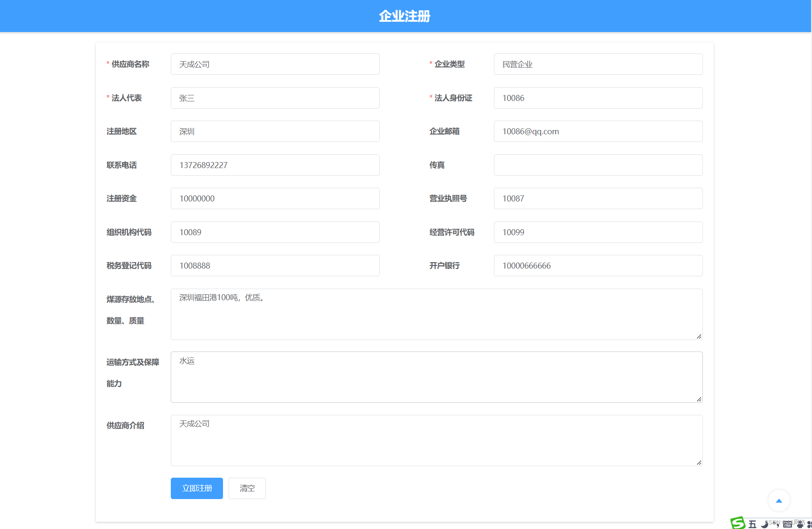This screenshot has width=812, height=529.
Task: Click the 立即注册 submit button
Action: [197, 488]
